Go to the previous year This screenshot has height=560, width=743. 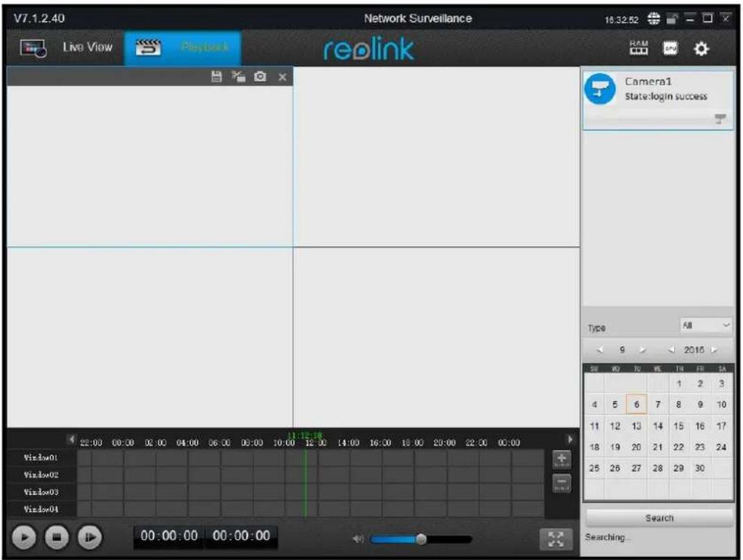671,350
